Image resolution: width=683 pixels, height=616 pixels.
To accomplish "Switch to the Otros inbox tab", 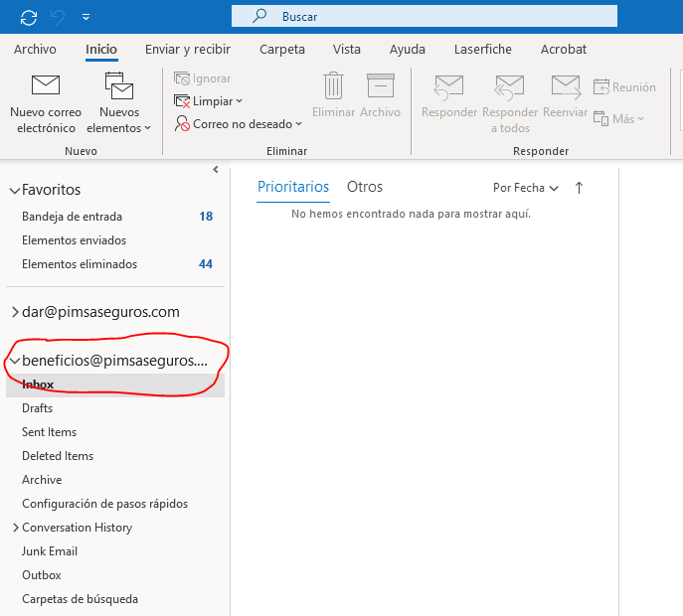I will pyautogui.click(x=365, y=187).
